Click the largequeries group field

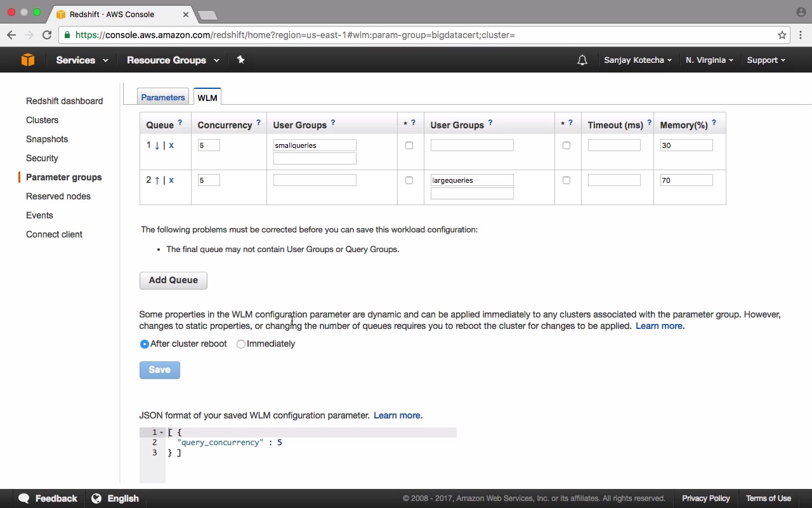472,180
